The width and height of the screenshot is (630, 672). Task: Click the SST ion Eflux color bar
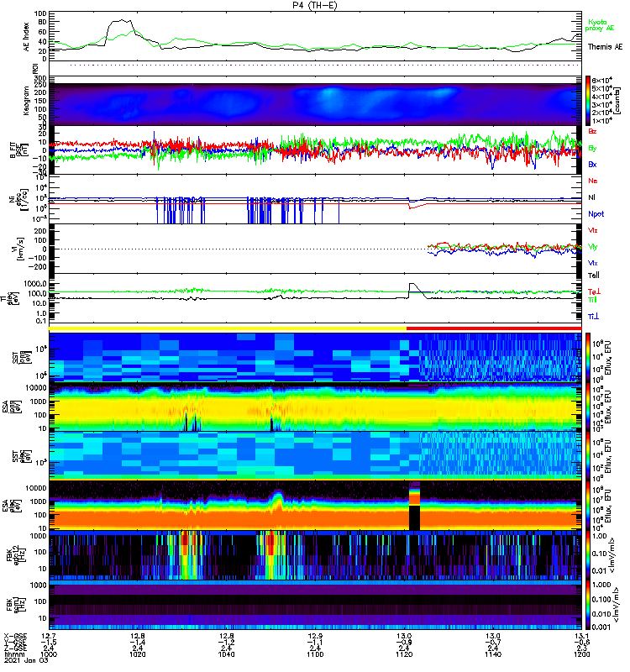588,357
